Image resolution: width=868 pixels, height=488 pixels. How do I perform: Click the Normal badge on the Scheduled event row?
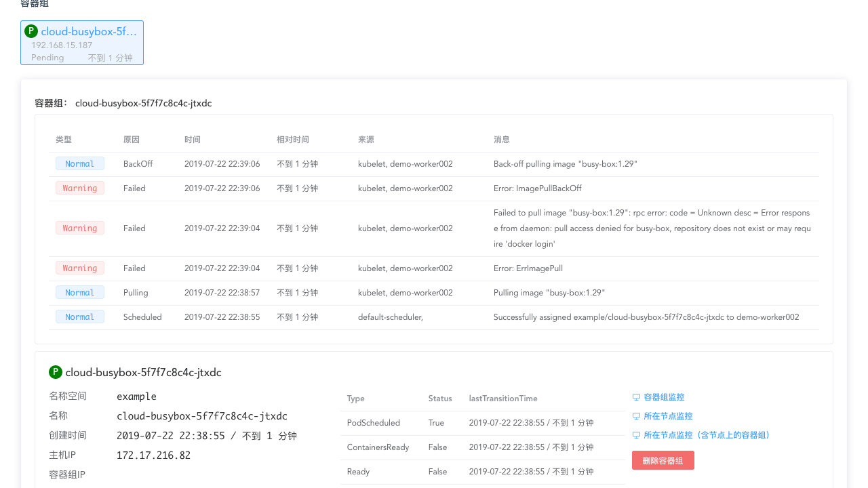79,317
